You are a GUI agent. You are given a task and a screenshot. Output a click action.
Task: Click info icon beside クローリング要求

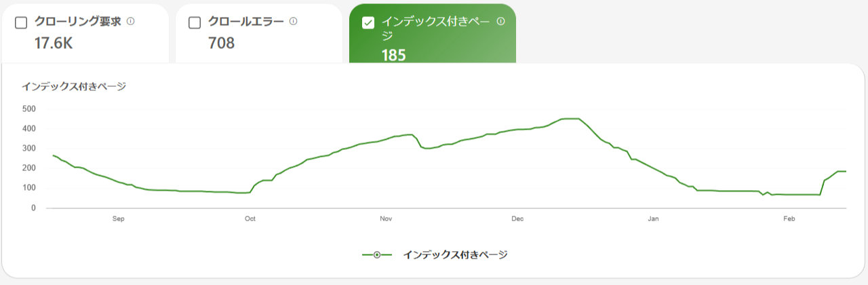click(130, 21)
